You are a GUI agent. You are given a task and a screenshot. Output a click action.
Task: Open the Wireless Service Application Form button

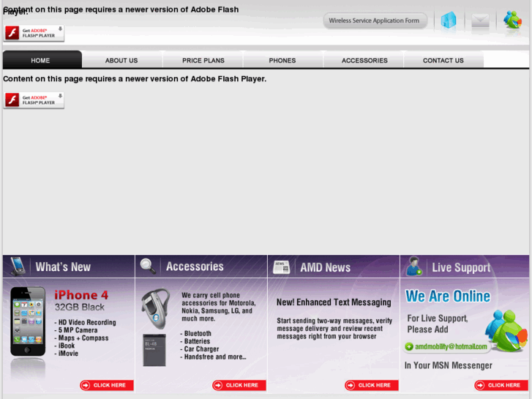pyautogui.click(x=375, y=20)
